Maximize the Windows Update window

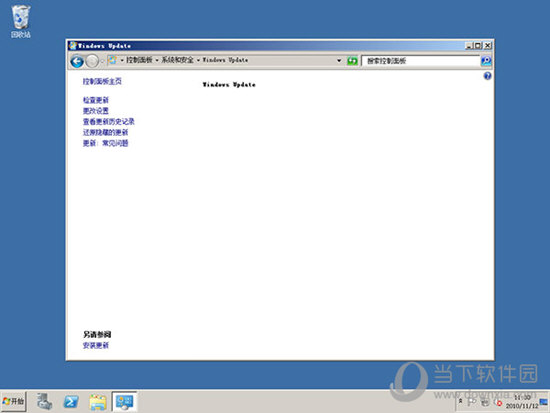[478, 46]
